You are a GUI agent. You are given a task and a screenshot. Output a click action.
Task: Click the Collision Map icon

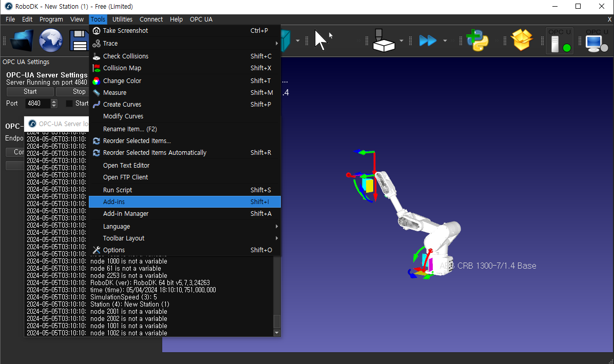(x=97, y=68)
